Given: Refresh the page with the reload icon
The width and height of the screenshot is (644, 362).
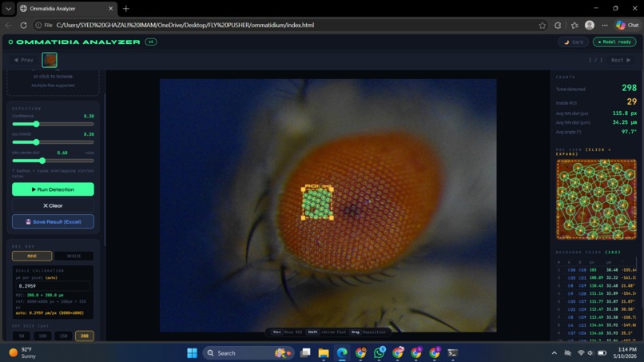Looking at the screenshot, I should pyautogui.click(x=23, y=25).
